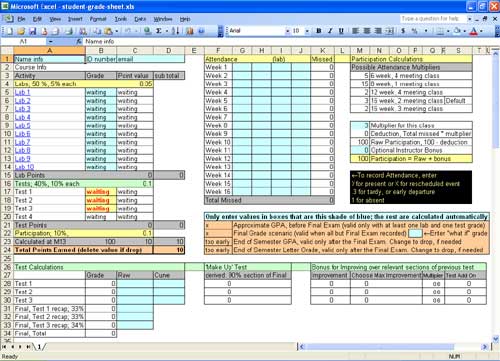Click the Open folder toolbar icon
The image size is (500, 361).
pos(21,31)
